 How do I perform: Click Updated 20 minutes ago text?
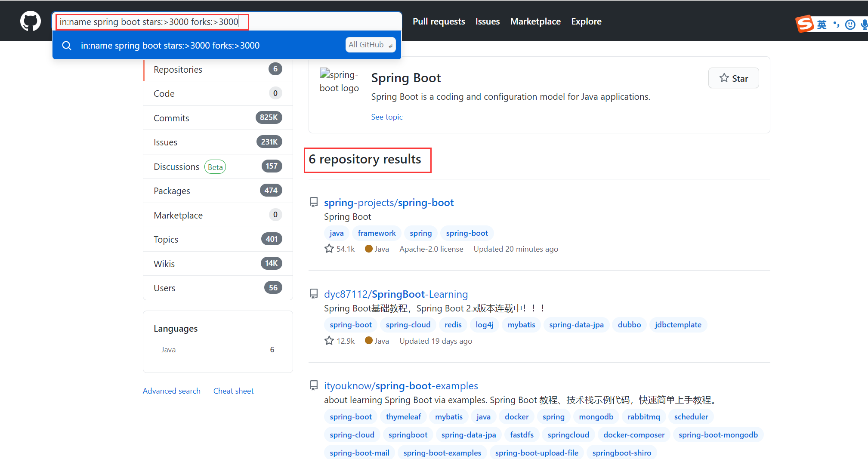click(516, 249)
